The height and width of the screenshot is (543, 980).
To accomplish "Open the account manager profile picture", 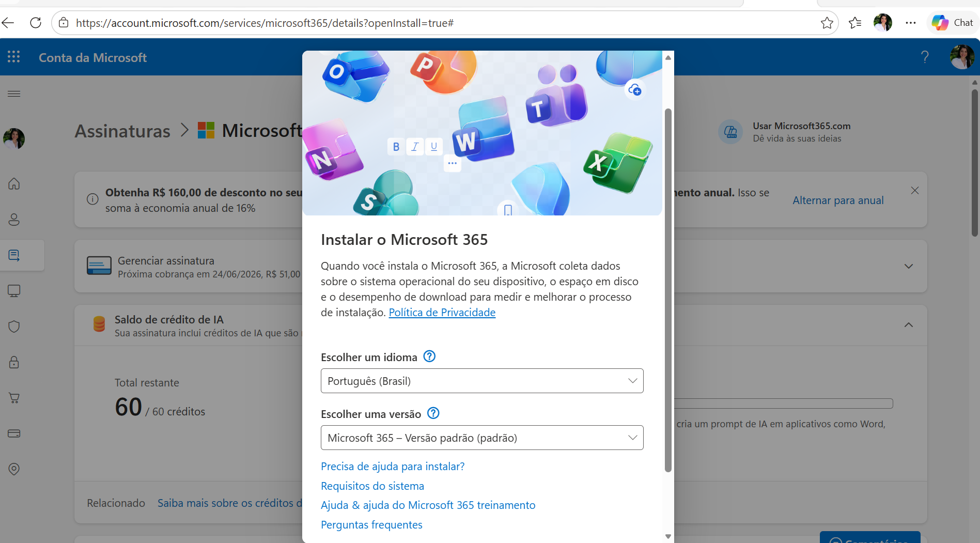I will tap(962, 57).
